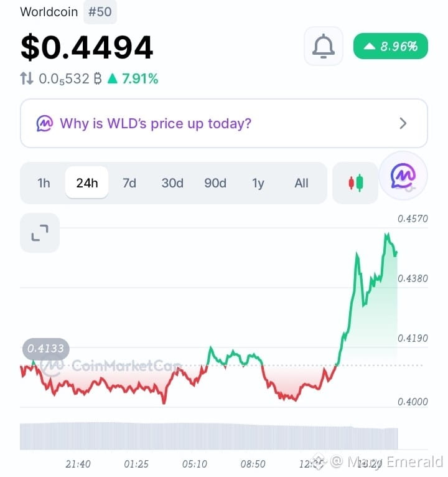Open chevron on WLD price explanation
This screenshot has height=477, width=448.
(403, 123)
